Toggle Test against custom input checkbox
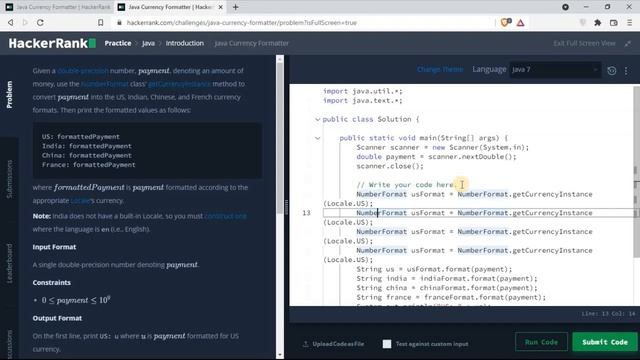 (x=387, y=344)
